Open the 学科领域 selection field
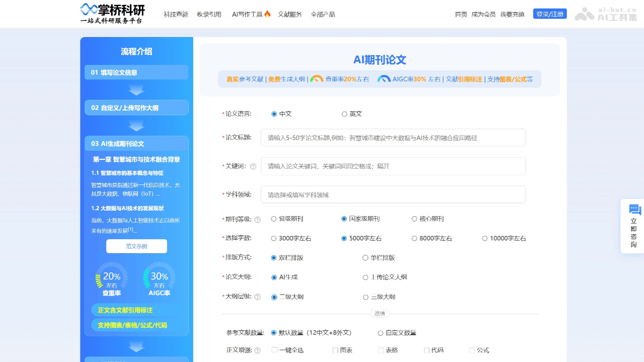Viewport: 644px width, 362px height. coord(393,194)
